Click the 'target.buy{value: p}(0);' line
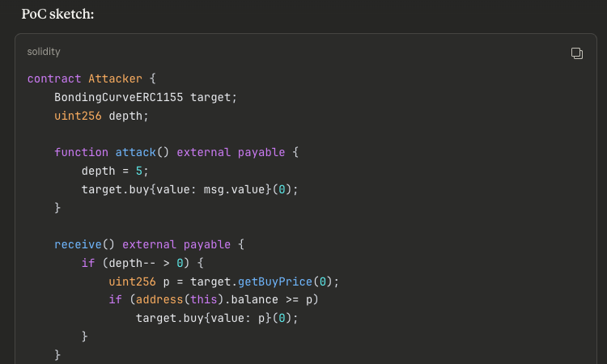607x364 pixels. (x=217, y=318)
